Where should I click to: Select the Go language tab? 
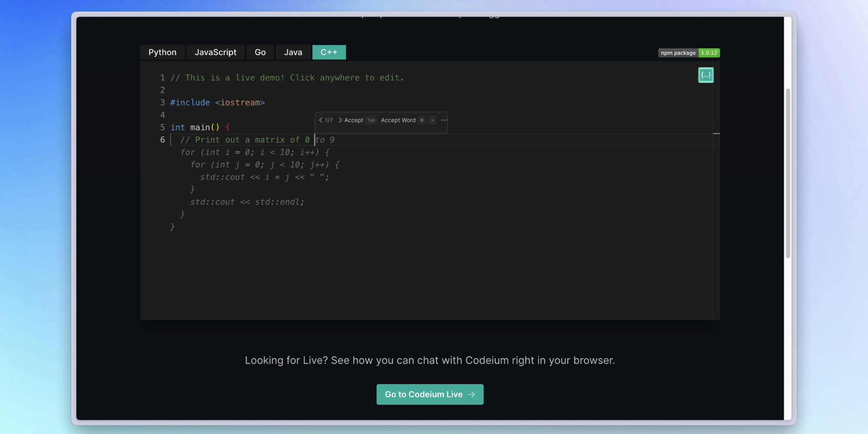pyautogui.click(x=260, y=53)
